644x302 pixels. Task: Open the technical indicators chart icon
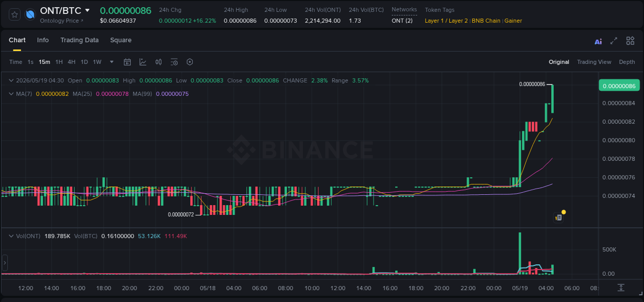[x=143, y=62]
